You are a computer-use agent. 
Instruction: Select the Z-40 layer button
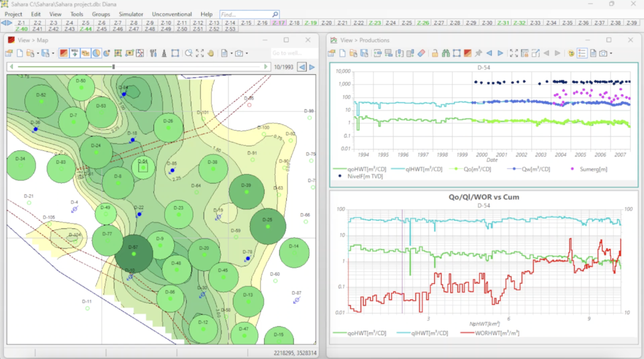[x=21, y=29]
